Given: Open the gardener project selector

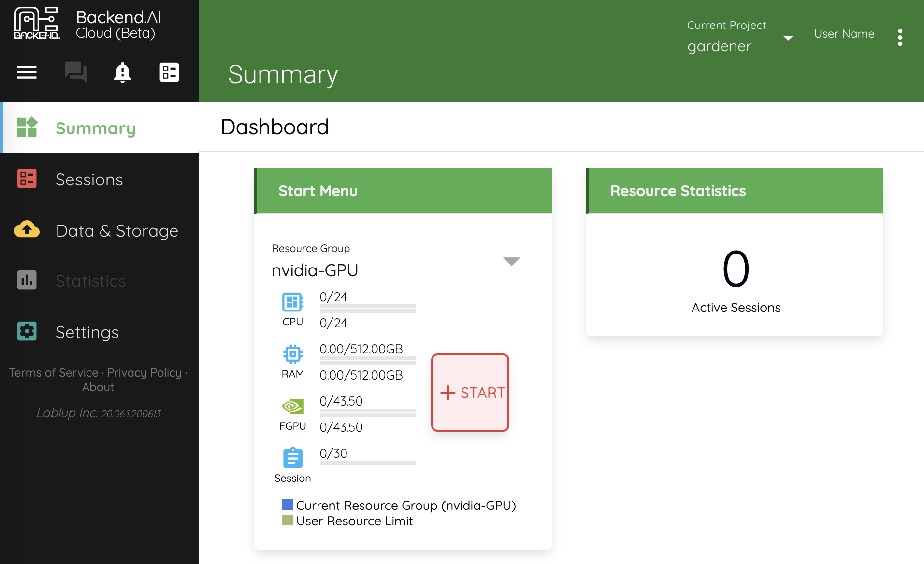Looking at the screenshot, I should (740, 36).
